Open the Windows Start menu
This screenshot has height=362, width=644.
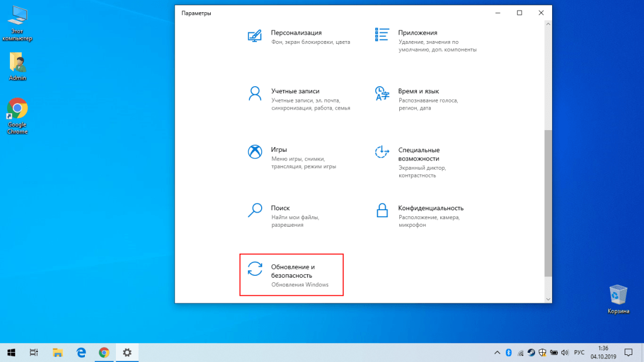point(11,353)
